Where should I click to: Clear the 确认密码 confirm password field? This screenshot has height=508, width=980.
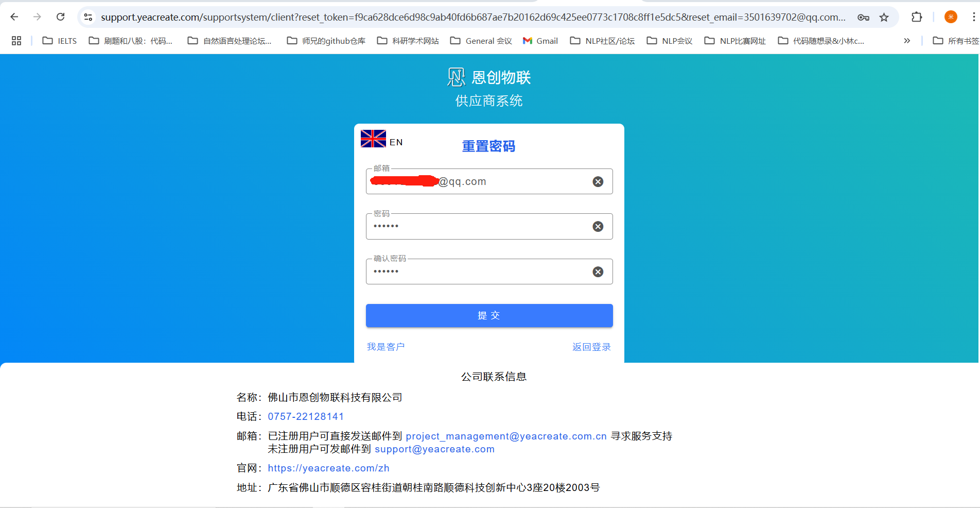(598, 272)
